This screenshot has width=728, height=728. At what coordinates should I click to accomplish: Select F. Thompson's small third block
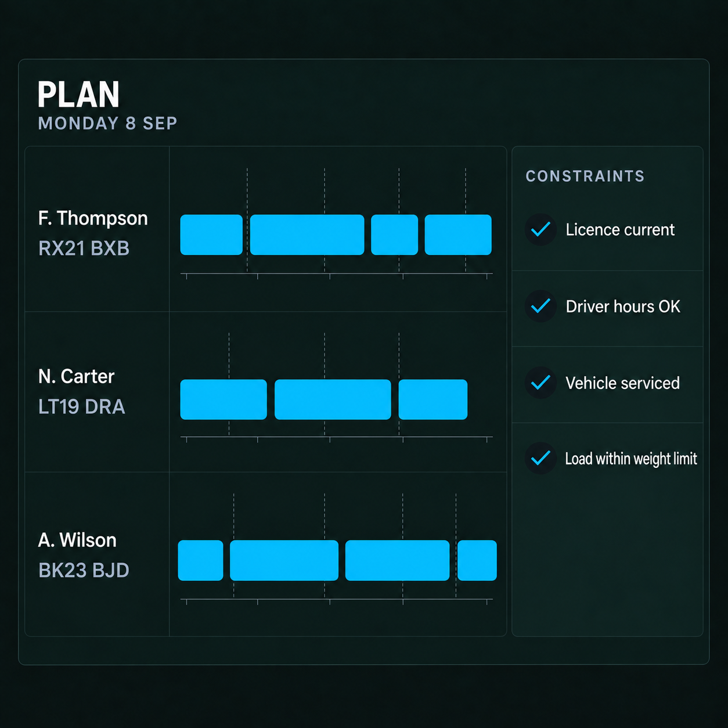click(x=394, y=235)
